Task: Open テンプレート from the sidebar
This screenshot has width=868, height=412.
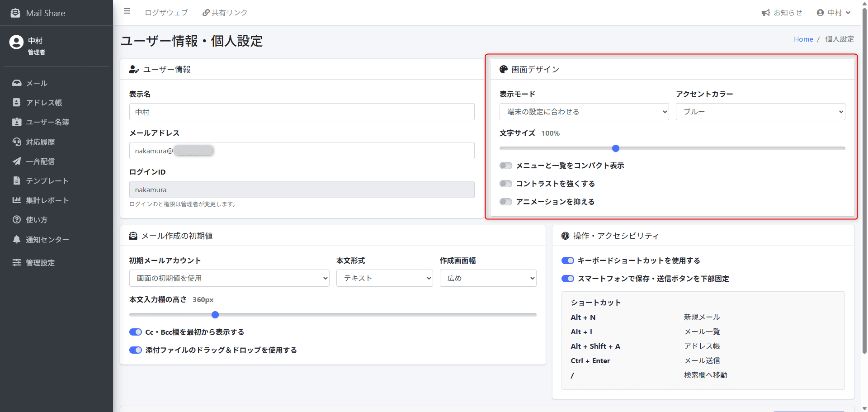Action: coord(57,181)
